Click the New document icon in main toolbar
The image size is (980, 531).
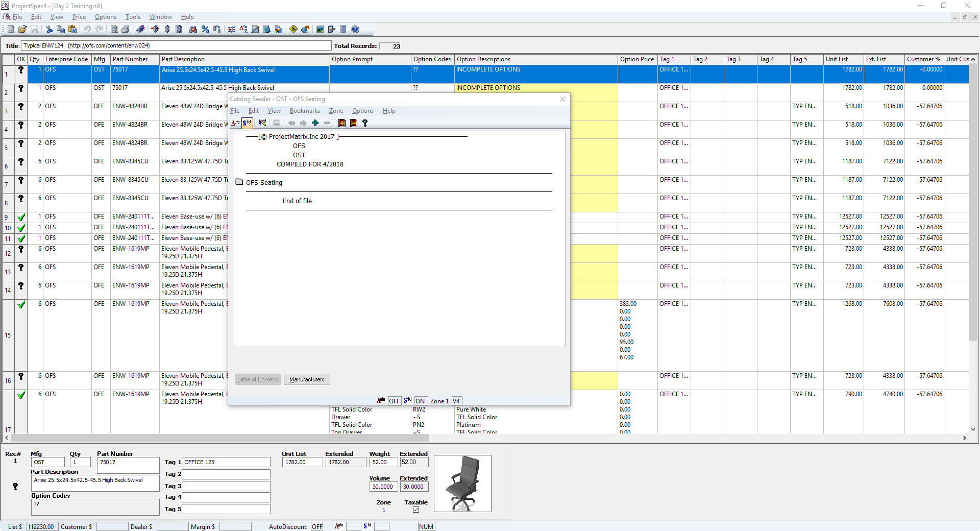(11, 29)
